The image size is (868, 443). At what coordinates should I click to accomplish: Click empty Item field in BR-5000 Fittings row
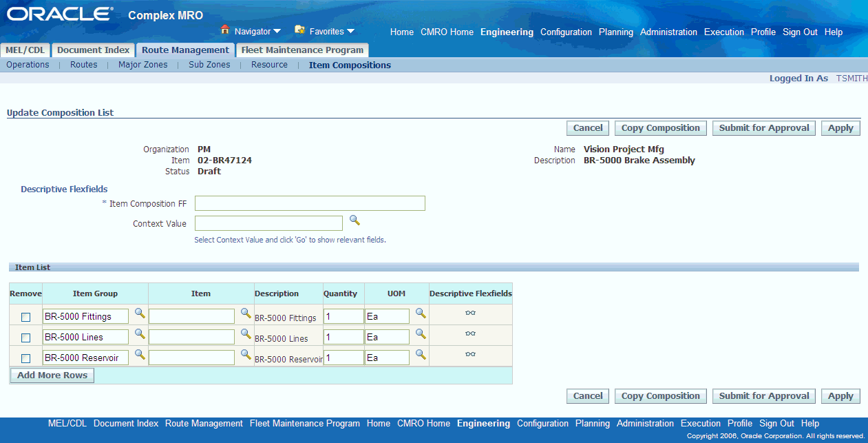191,317
